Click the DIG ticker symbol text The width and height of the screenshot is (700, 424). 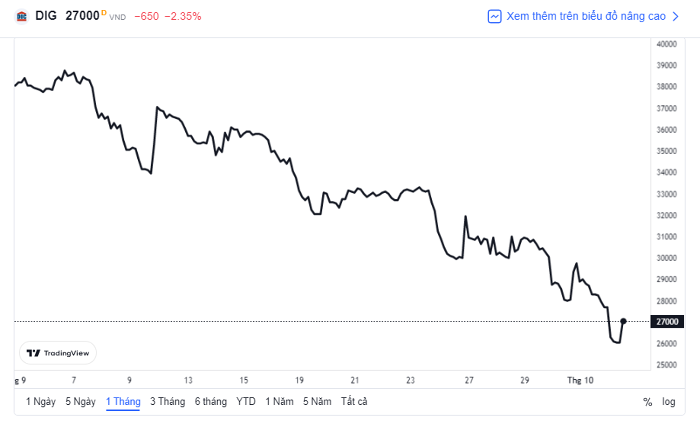coord(46,16)
